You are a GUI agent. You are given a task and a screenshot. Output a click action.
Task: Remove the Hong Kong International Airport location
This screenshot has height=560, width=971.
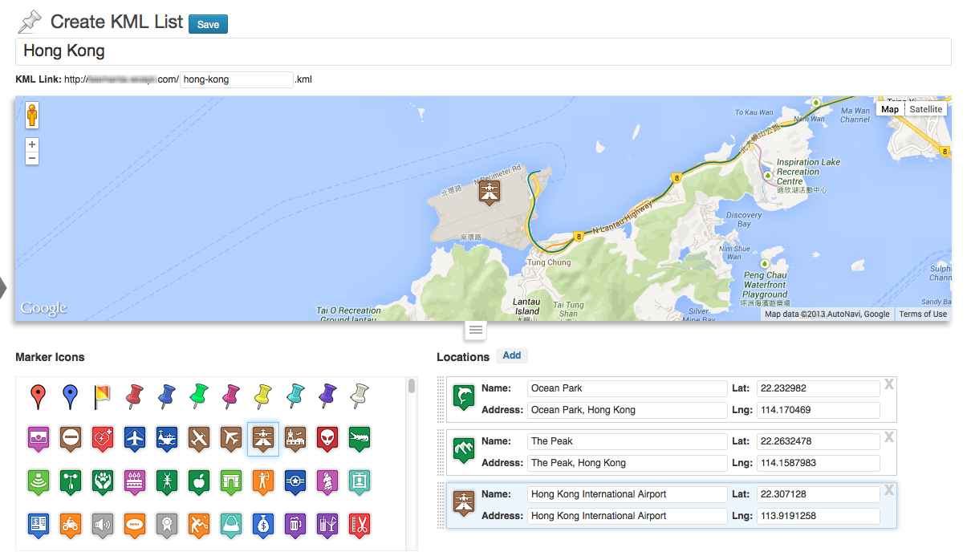(x=888, y=490)
